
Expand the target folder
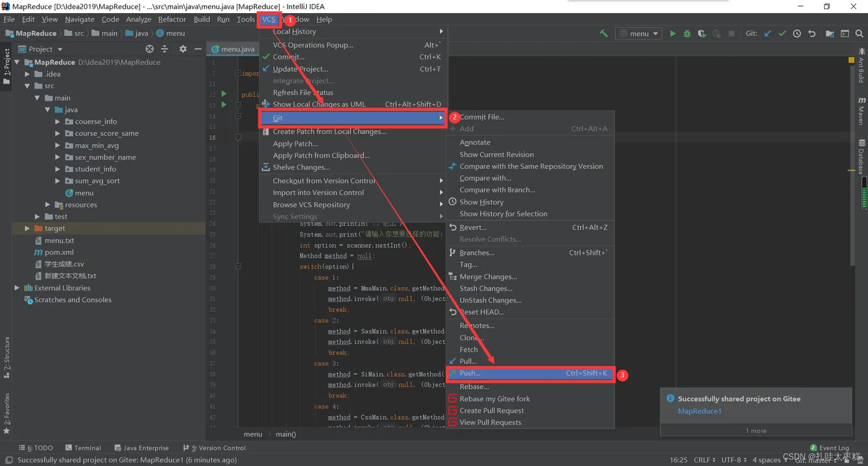click(x=27, y=228)
